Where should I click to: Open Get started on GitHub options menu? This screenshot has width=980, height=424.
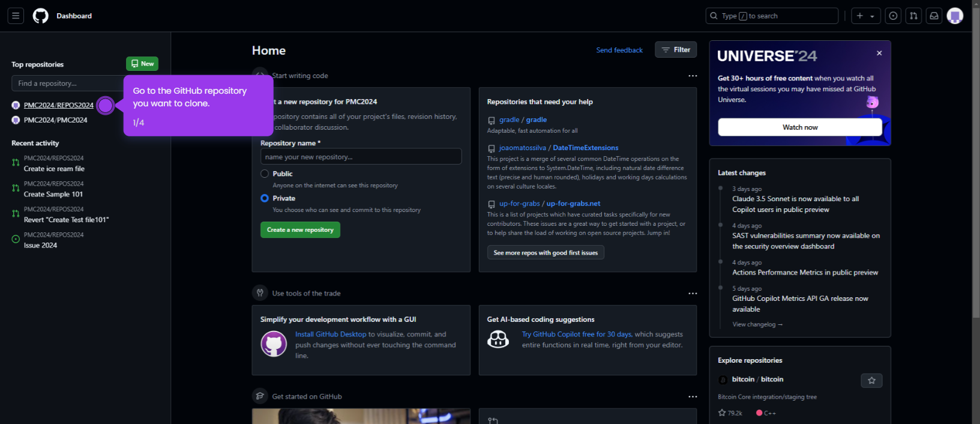point(693,397)
